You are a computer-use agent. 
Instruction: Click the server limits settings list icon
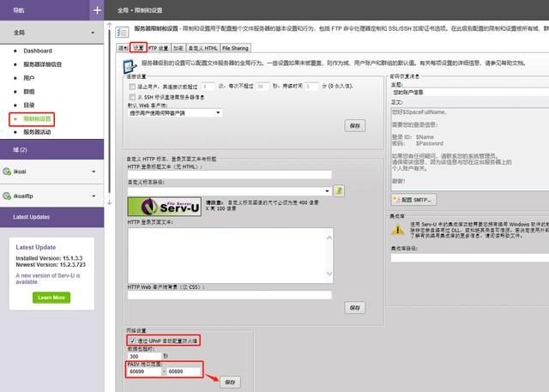(x=122, y=32)
